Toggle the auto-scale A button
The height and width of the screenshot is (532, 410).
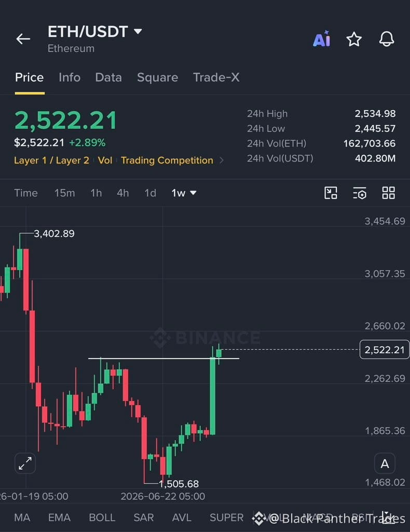pyautogui.click(x=385, y=463)
